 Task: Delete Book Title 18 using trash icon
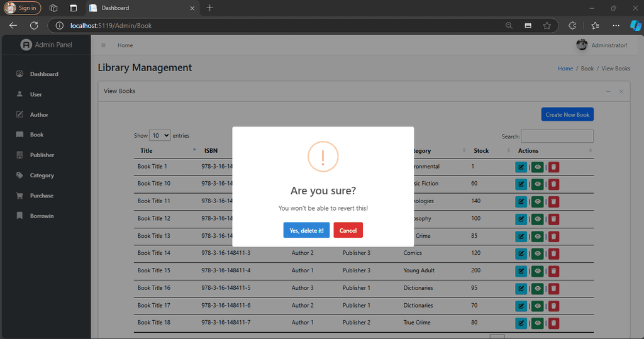pos(553,323)
